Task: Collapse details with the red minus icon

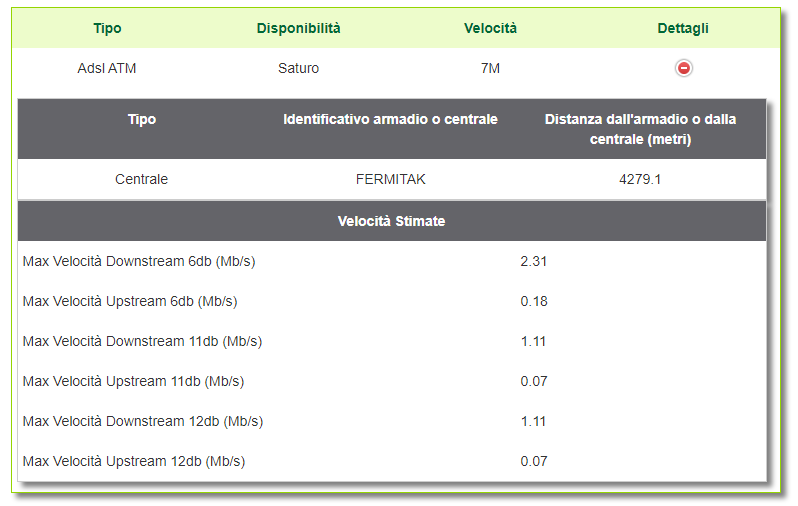Action: click(x=683, y=68)
